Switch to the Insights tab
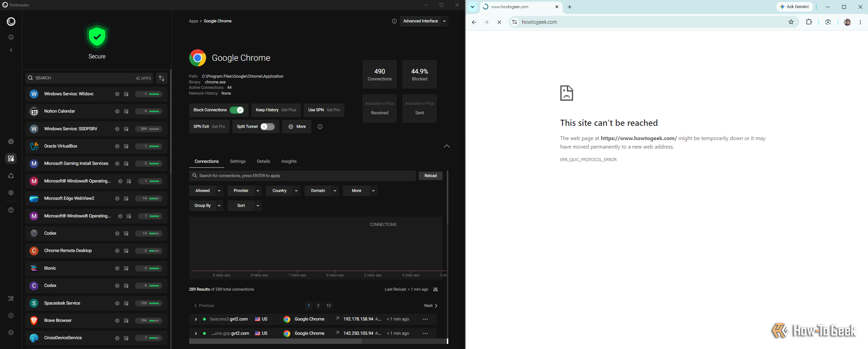The height and width of the screenshot is (349, 868). pyautogui.click(x=289, y=161)
